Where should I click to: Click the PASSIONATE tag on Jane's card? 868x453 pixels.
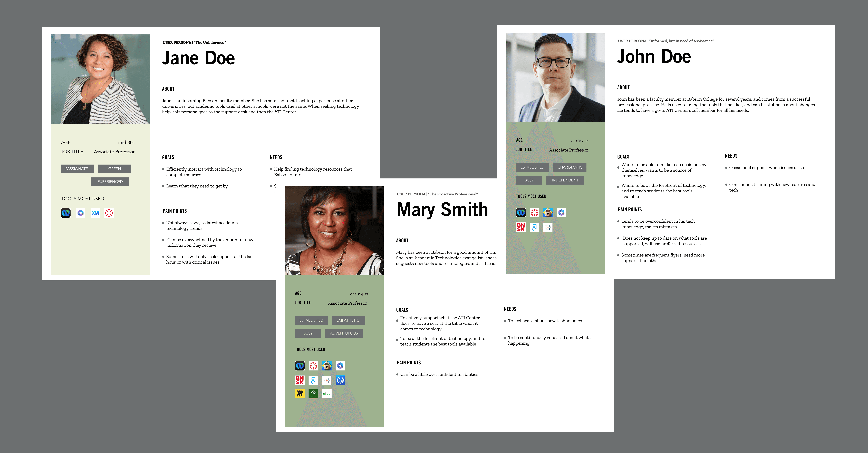(77, 169)
